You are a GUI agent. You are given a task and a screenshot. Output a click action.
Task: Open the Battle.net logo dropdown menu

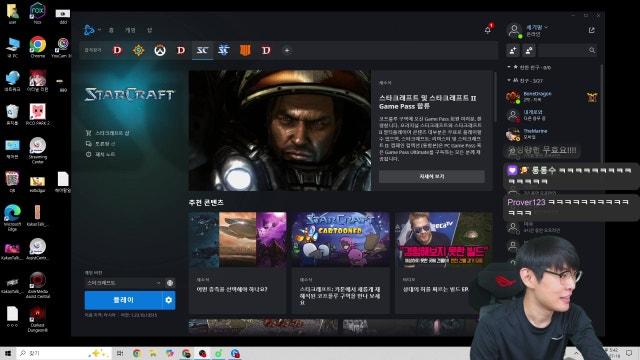click(x=92, y=30)
